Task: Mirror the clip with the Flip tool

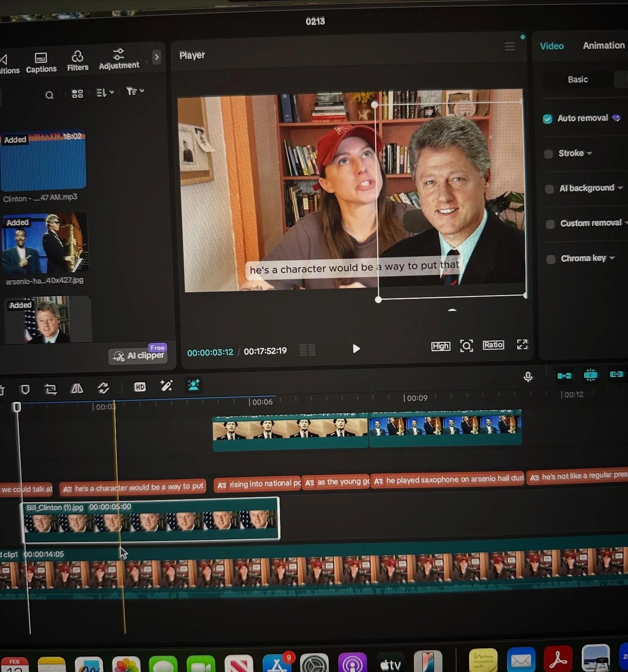Action: point(77,389)
